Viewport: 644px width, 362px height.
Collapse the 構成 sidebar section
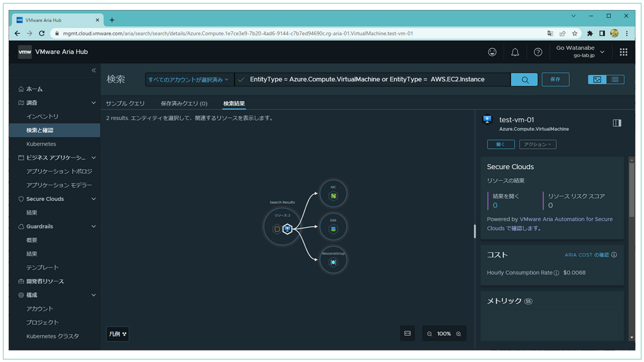point(93,295)
